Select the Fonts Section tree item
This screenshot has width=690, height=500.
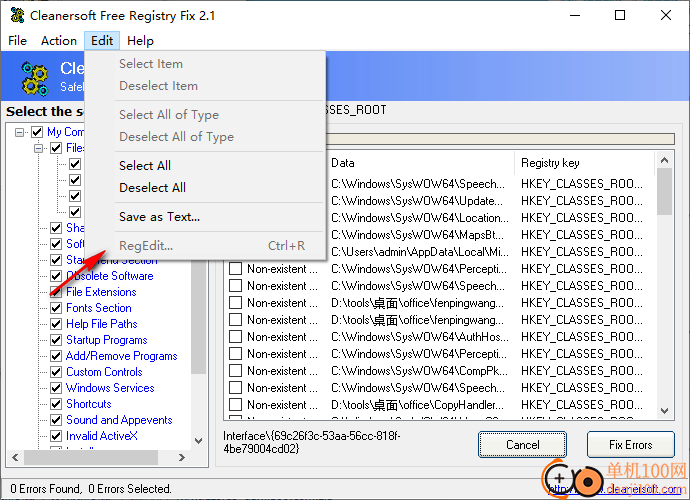(x=99, y=308)
